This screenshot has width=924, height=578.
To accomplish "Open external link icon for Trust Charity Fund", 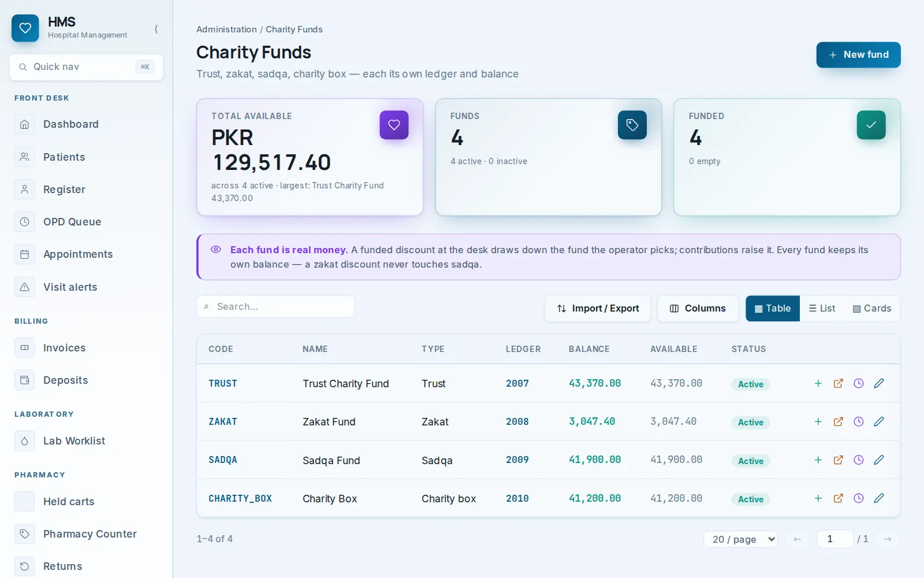I will (x=838, y=383).
